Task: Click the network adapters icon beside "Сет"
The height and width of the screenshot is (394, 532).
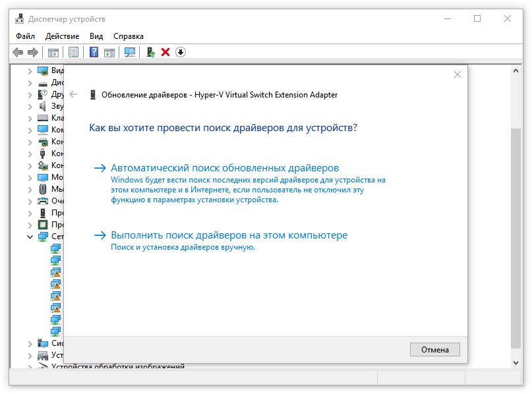Action: click(x=43, y=237)
